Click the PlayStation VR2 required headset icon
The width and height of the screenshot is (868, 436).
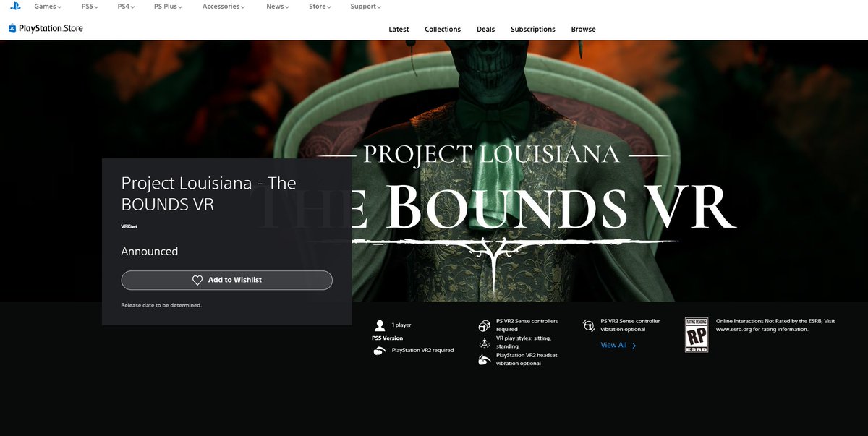click(x=380, y=351)
